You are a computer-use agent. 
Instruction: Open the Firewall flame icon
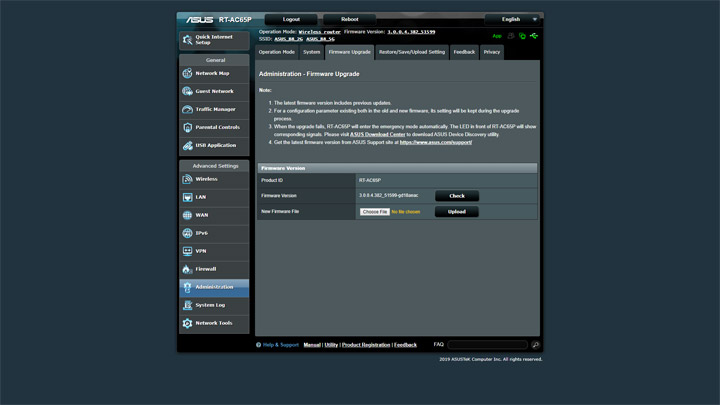(187, 269)
